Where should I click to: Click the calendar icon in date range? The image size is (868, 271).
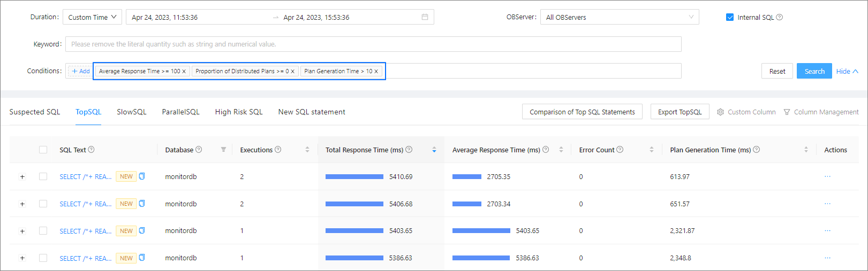(x=425, y=17)
